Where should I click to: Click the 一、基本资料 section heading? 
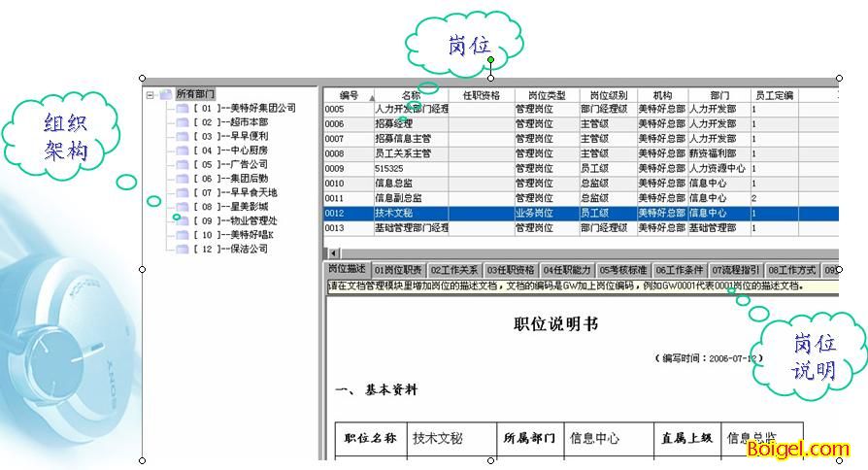click(376, 389)
